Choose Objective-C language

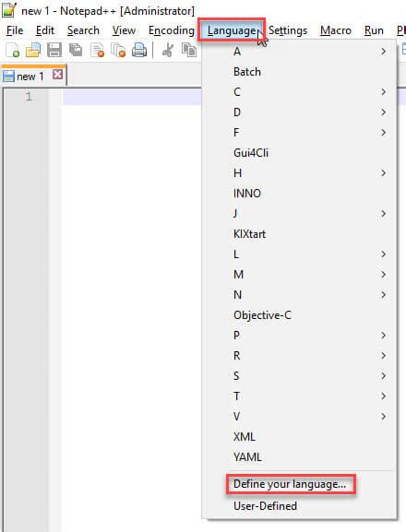[299, 315]
